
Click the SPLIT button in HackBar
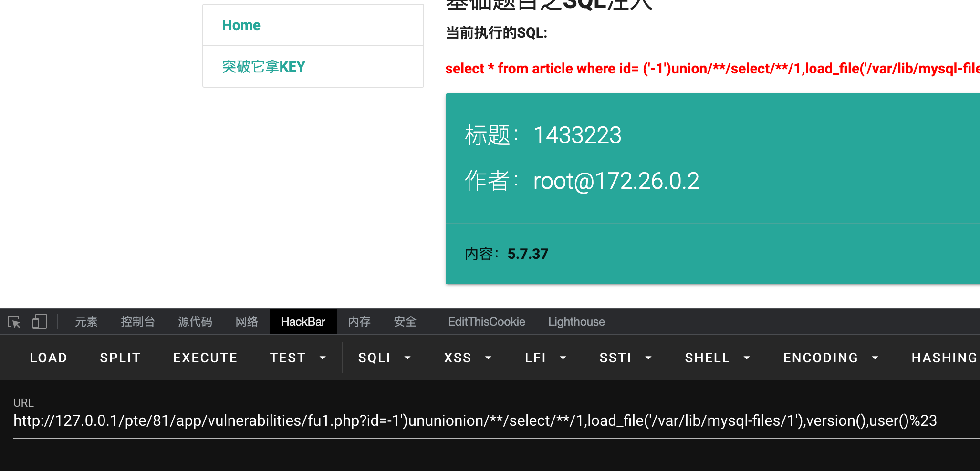point(120,358)
